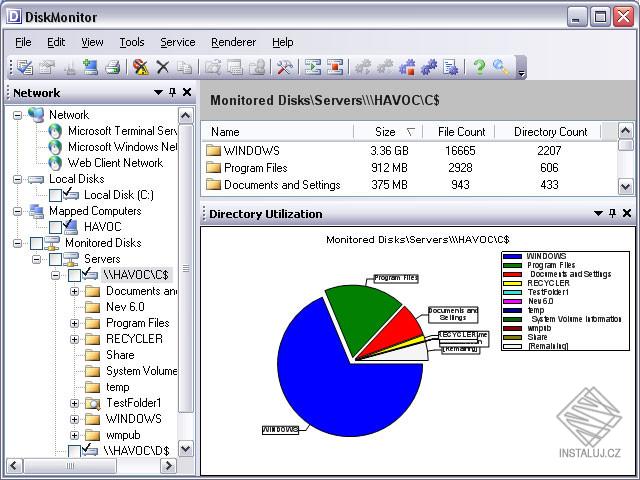This screenshot has height=480, width=640.
Task: Click the printer icon in the toolbar
Action: coord(112,67)
